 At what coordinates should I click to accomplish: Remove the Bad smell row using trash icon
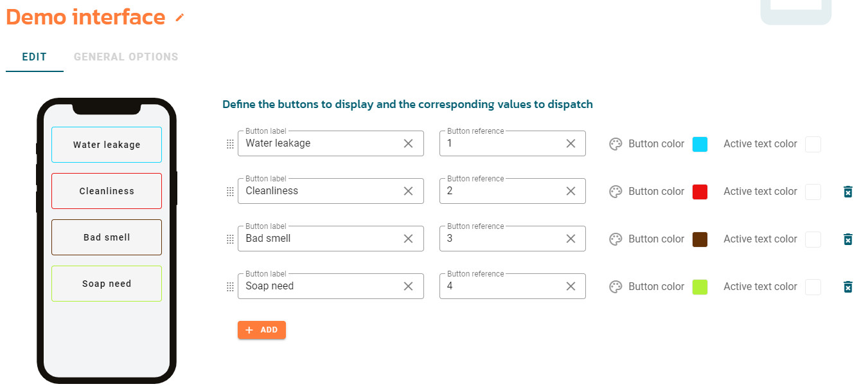pyautogui.click(x=848, y=239)
